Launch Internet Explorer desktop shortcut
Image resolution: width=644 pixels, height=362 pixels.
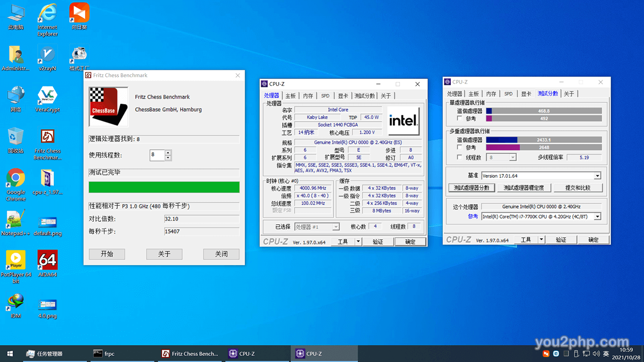47,20
